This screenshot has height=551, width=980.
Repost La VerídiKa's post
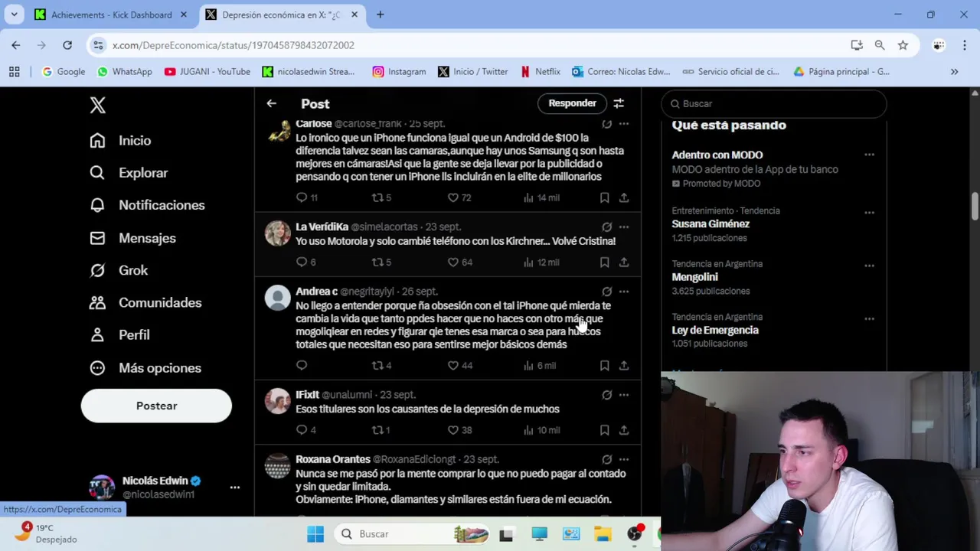point(381,262)
